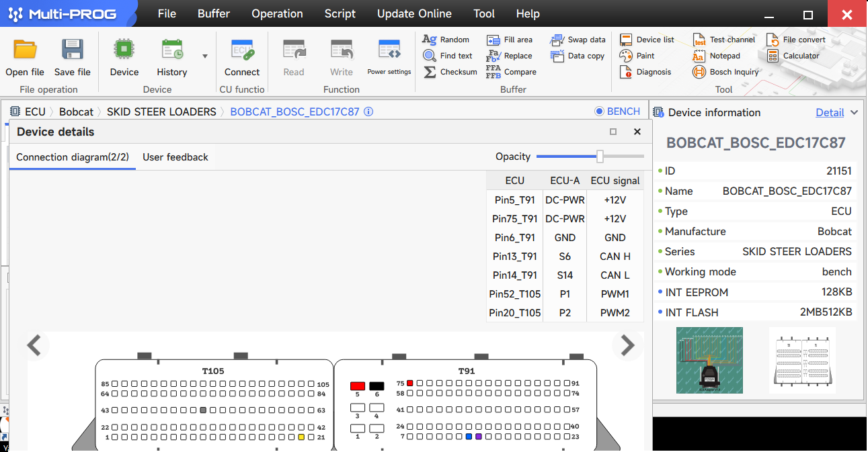The height and width of the screenshot is (452, 868).
Task: Click the Read function icon
Action: point(294,50)
